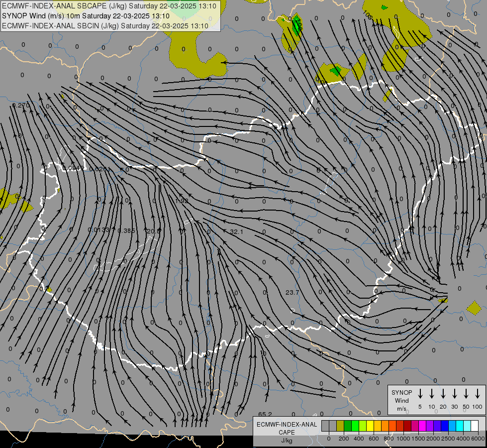
Task: Select the olive swatch in CAPE legend
Action: point(340,426)
